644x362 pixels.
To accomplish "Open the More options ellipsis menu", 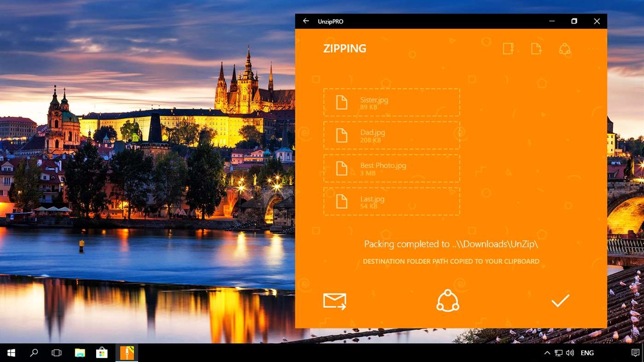I will click(x=593, y=49).
